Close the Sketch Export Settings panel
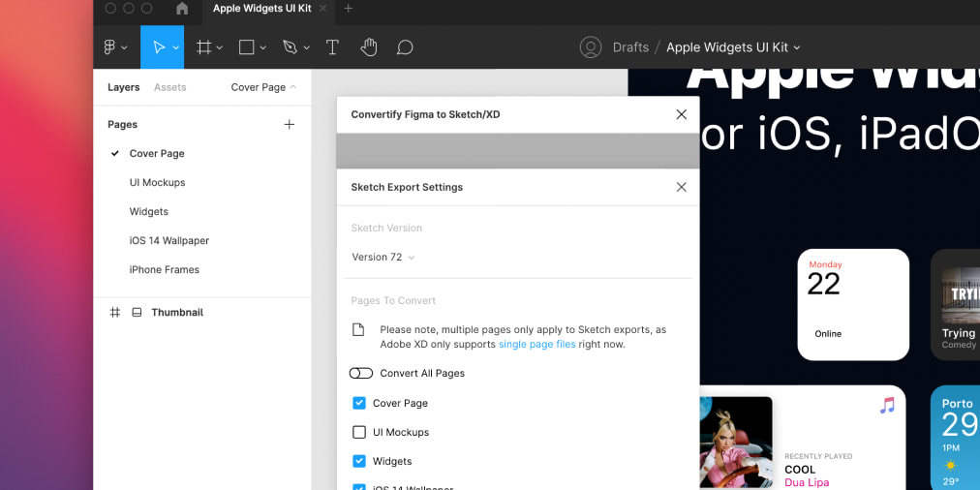 tap(681, 187)
